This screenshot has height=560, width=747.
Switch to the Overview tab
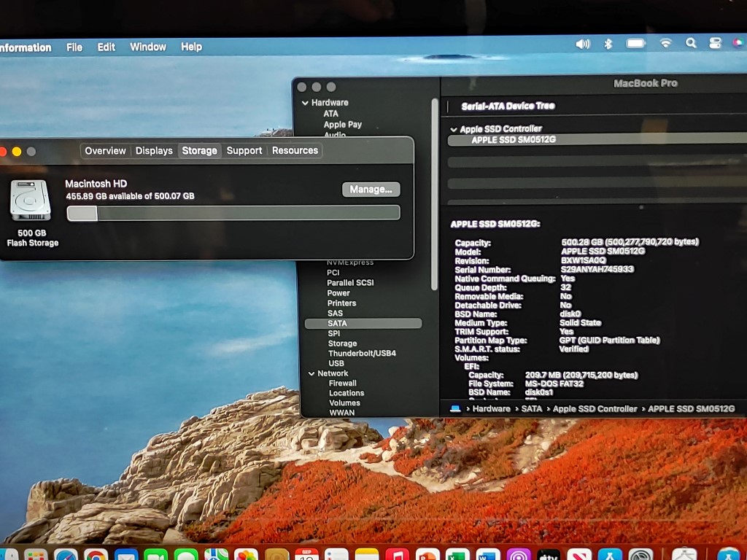(x=105, y=151)
